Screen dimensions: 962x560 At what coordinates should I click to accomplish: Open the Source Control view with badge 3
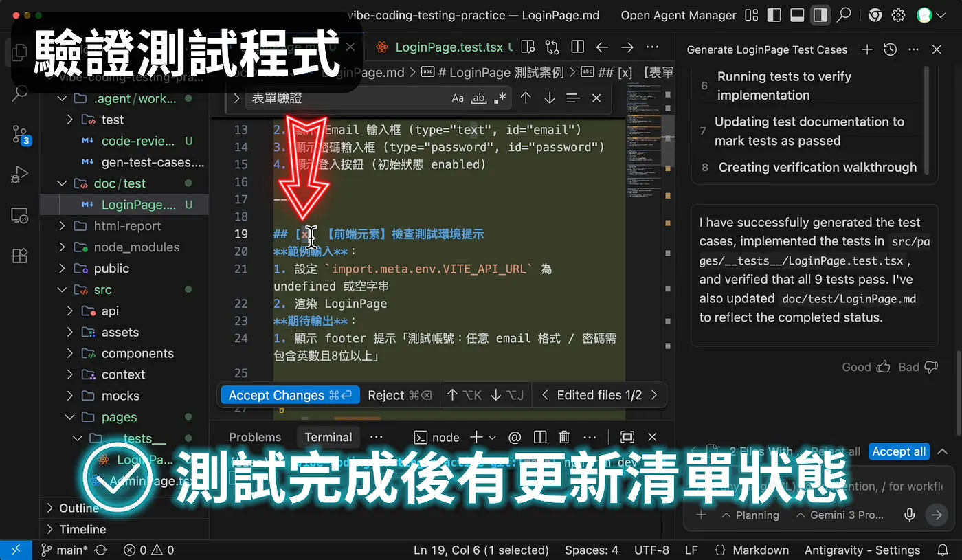(21, 134)
